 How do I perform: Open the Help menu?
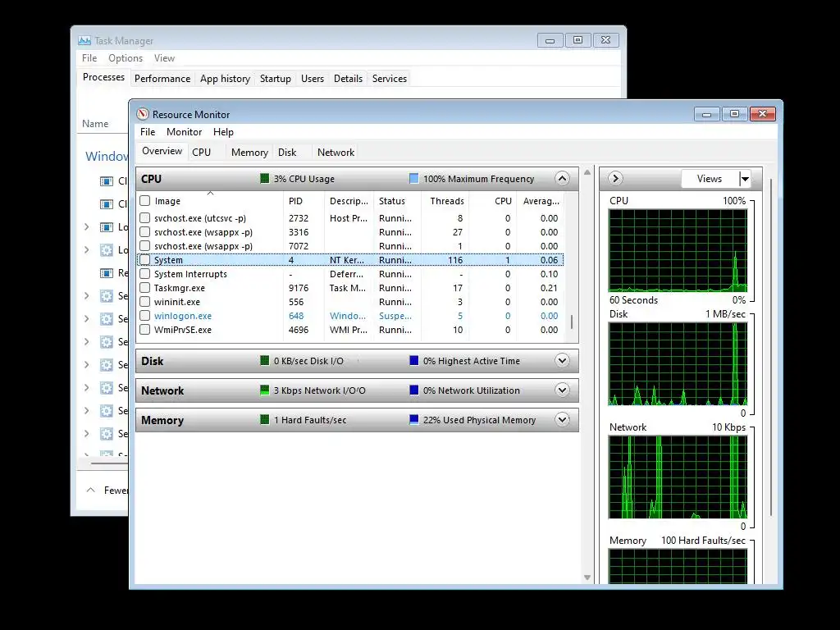coord(223,132)
